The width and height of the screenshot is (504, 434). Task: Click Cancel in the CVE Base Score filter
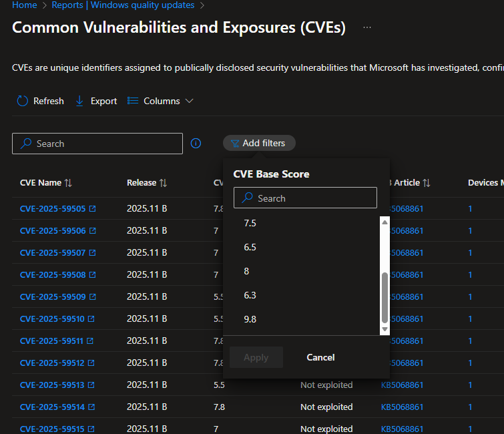(320, 357)
